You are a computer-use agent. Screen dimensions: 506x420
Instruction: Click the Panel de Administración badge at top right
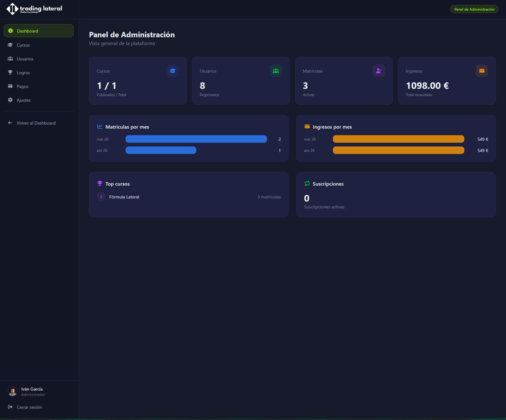pos(474,9)
